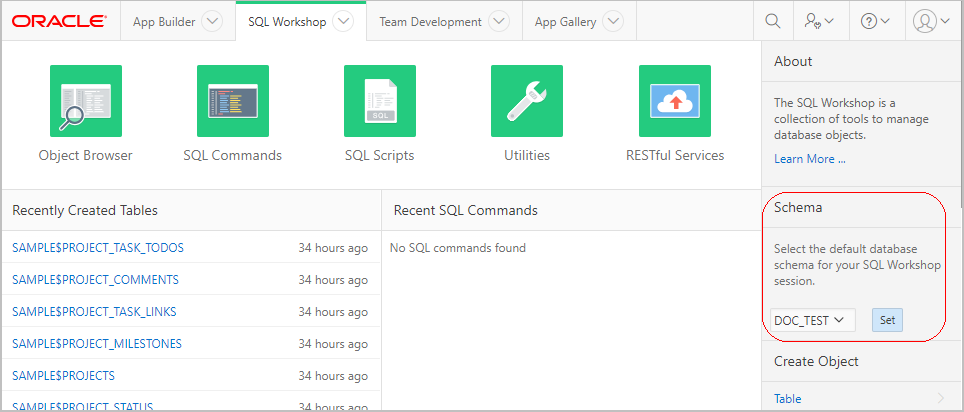Screen dimensions: 964x412
Task: Open SAMPLE$PROJECT_TASK_TODOS table link
Action: point(98,248)
